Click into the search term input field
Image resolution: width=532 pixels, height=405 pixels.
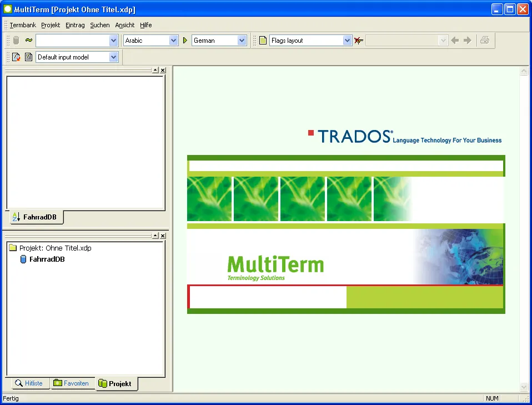(x=73, y=41)
